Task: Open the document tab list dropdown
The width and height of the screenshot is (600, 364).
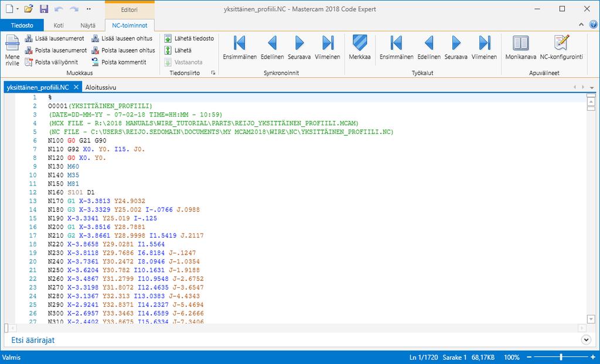Action: [x=592, y=88]
